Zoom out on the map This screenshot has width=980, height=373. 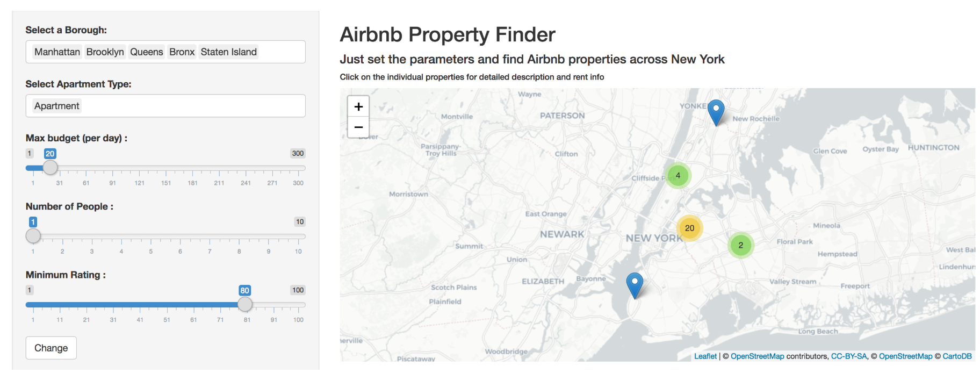click(358, 127)
